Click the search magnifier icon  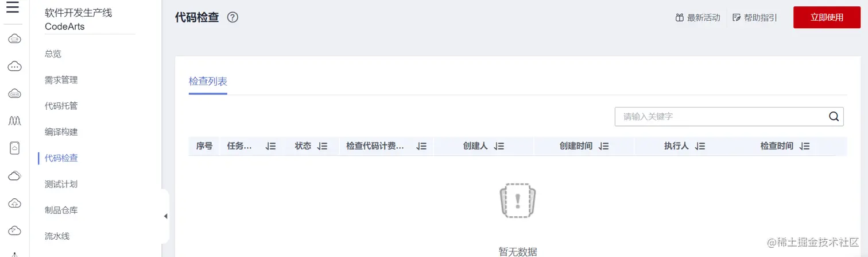[834, 116]
